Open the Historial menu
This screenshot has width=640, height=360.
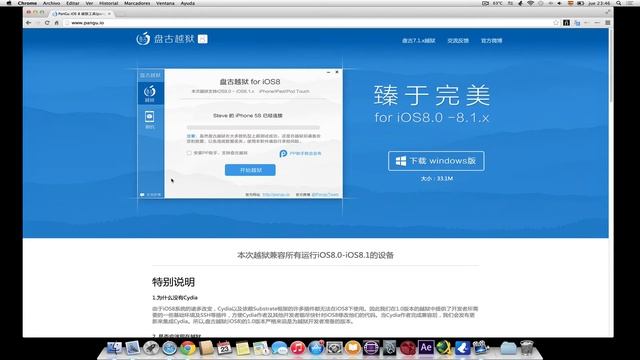(109, 3)
